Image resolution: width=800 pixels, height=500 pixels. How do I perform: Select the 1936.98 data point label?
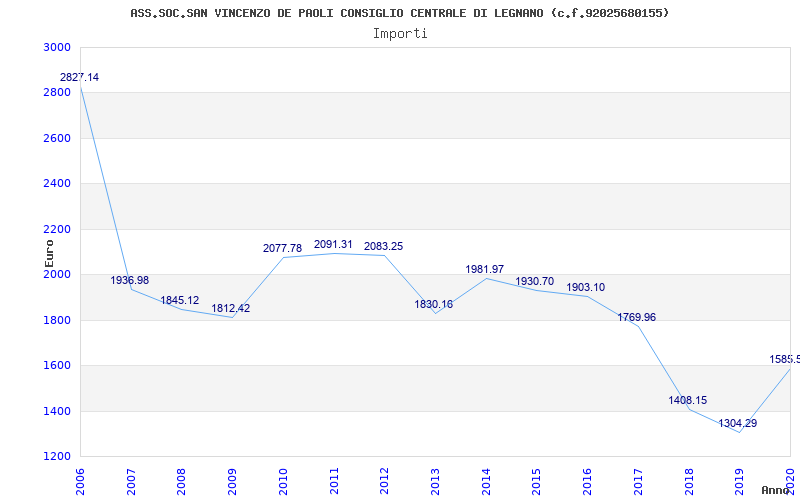(x=130, y=280)
